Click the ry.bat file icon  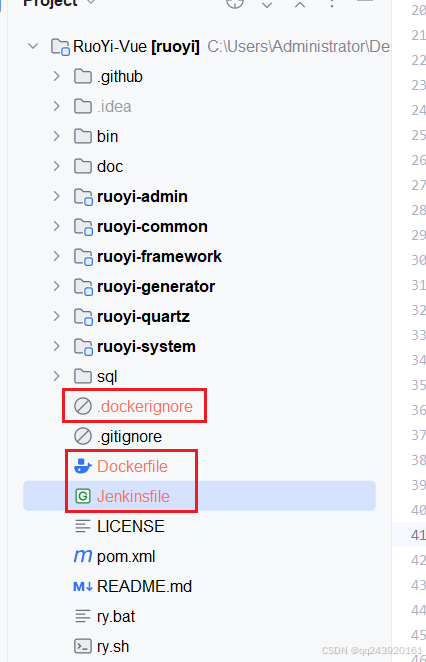pos(83,616)
